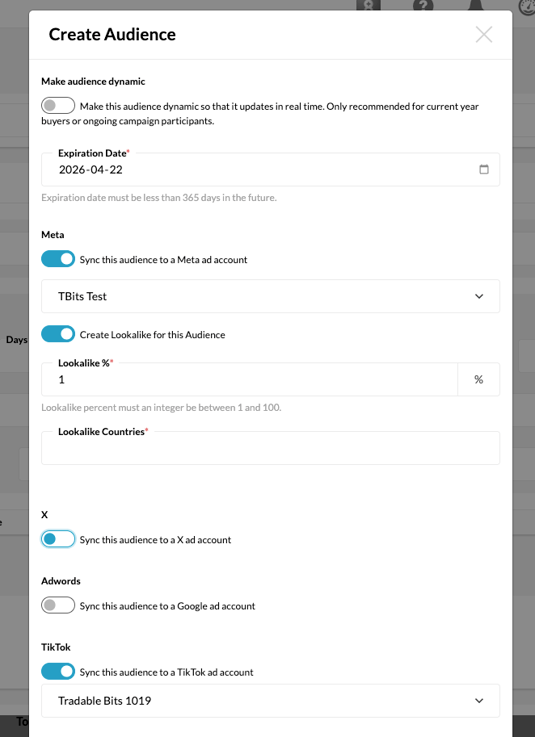This screenshot has width=535, height=737.
Task: Open the Expiration Date calendar picker
Action: point(484,169)
